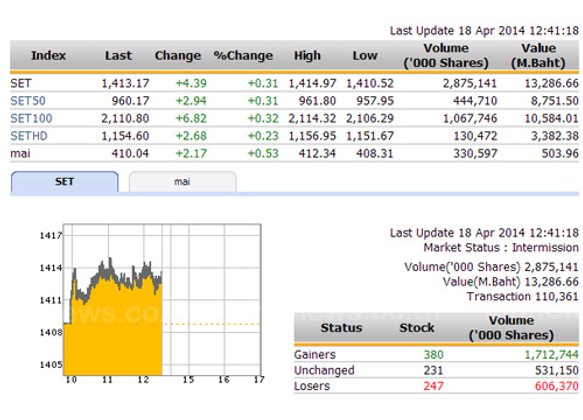Image resolution: width=583 pixels, height=420 pixels.
Task: Click the SET index row label
Action: (x=21, y=83)
